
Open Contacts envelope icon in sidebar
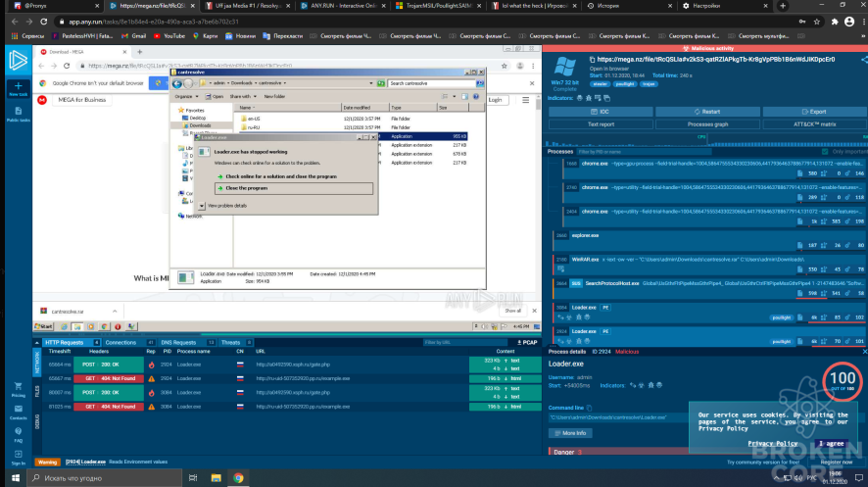[19, 409]
